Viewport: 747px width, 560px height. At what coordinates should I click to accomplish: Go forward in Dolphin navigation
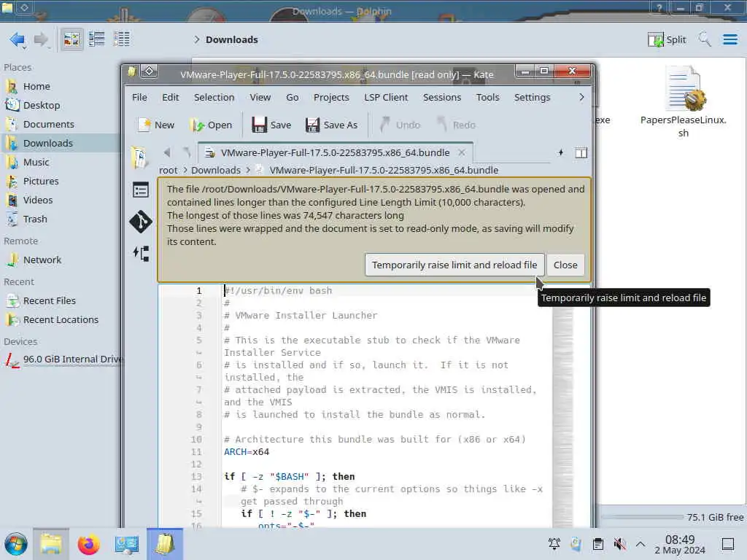pos(42,39)
